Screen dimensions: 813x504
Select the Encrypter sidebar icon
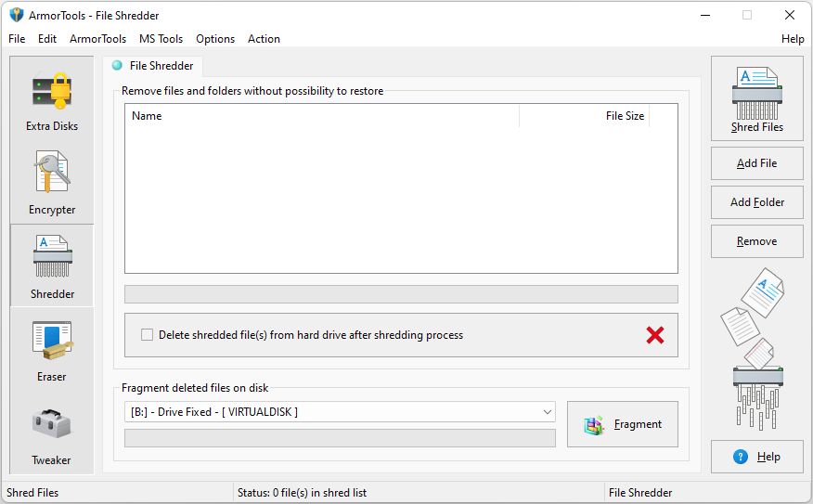[x=52, y=182]
